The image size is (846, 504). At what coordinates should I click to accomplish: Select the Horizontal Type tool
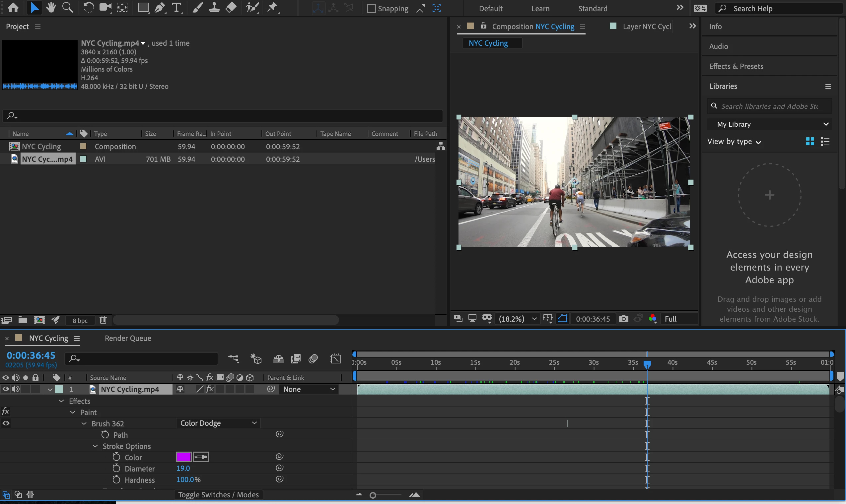point(176,8)
